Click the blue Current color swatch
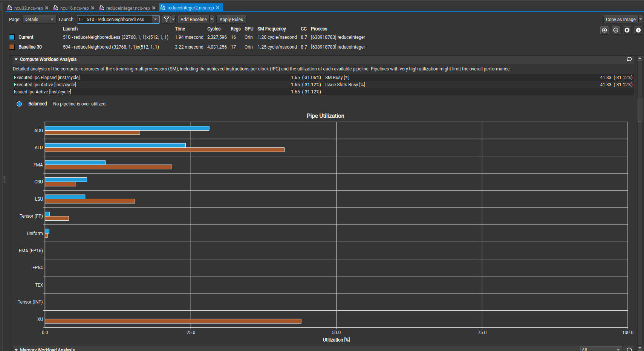The height and width of the screenshot is (351, 644). pyautogui.click(x=12, y=37)
